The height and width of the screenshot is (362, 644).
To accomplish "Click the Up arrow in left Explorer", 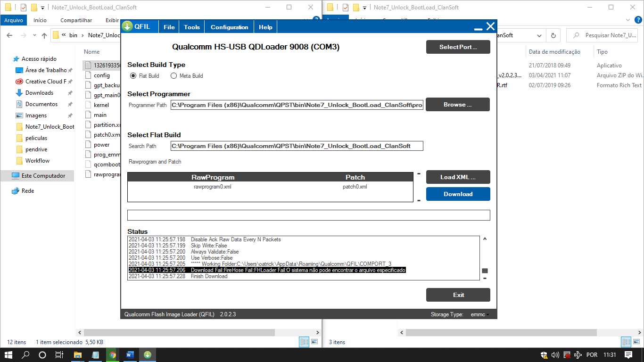I will pos(44,35).
